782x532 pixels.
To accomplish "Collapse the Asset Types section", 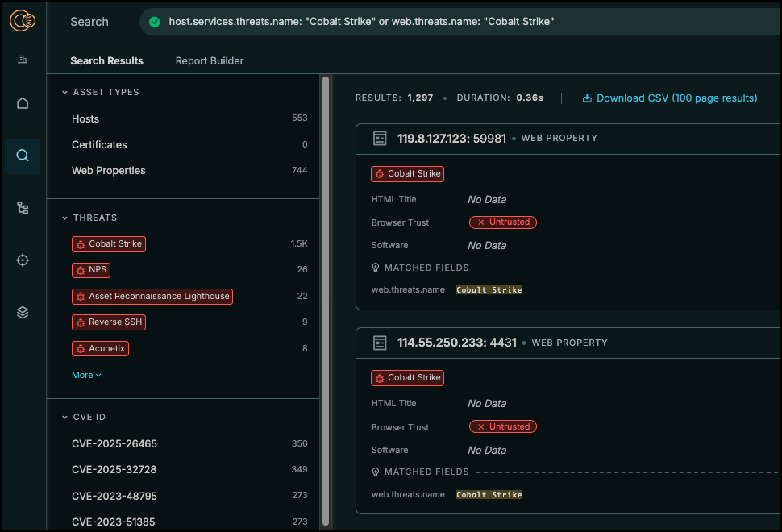I will pyautogui.click(x=65, y=93).
